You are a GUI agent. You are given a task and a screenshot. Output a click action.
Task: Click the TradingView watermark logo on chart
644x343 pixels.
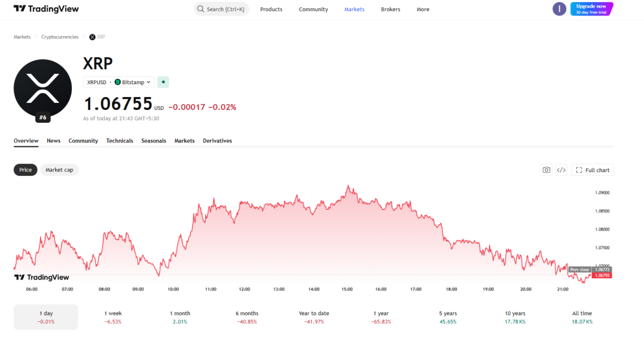click(41, 277)
